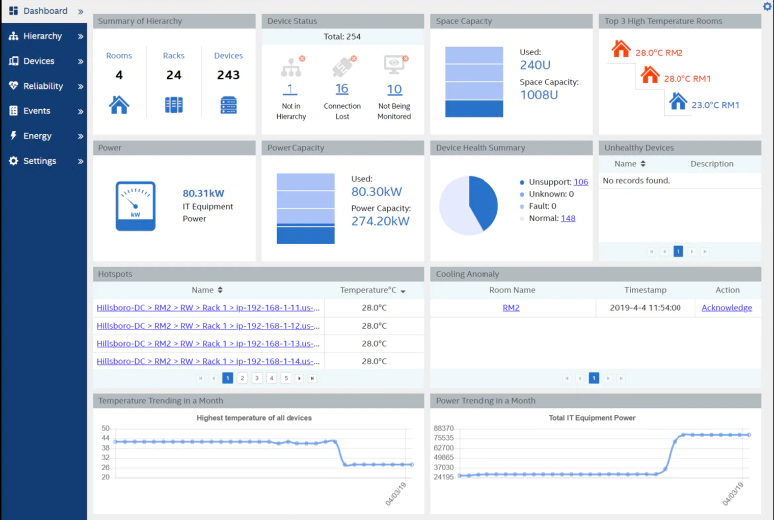Click the Unsupport count 106 link
This screenshot has width=774, height=520.
tap(580, 182)
